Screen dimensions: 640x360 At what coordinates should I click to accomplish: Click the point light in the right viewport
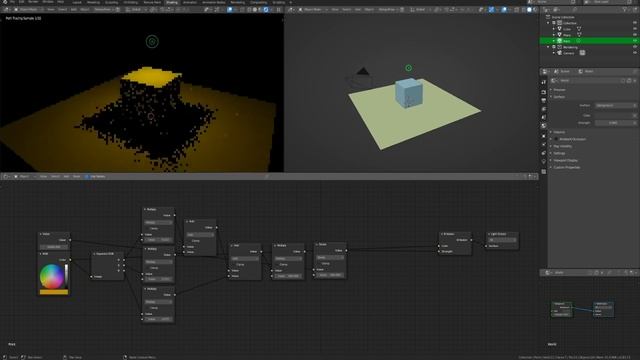(409, 68)
